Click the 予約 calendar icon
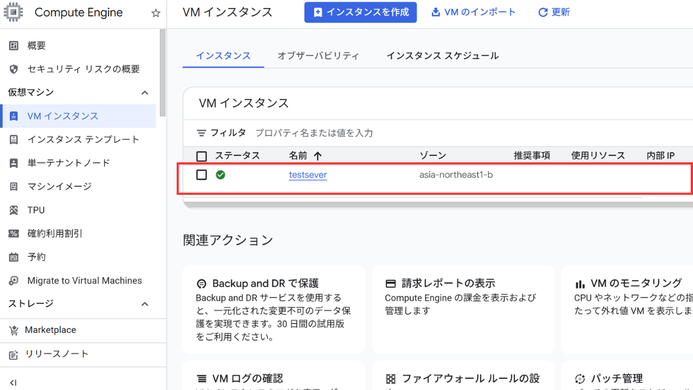 (14, 257)
